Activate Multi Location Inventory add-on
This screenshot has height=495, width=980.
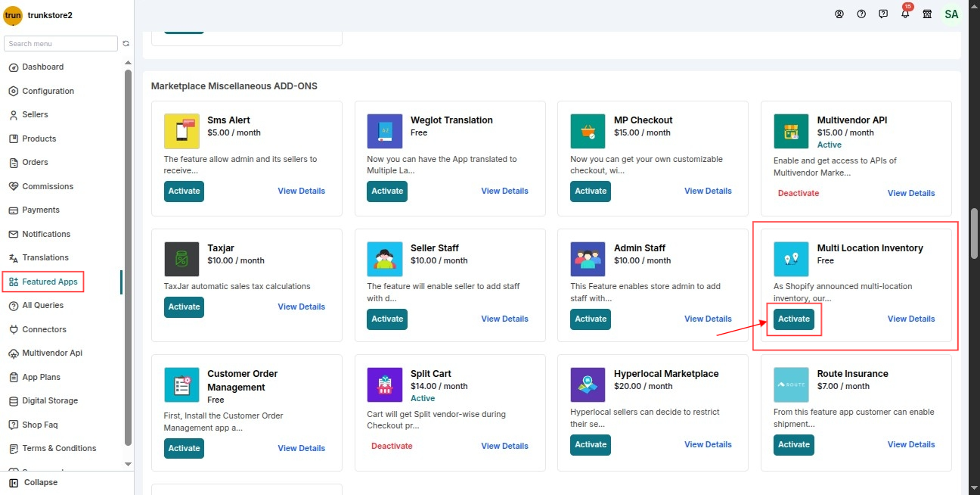(x=794, y=319)
